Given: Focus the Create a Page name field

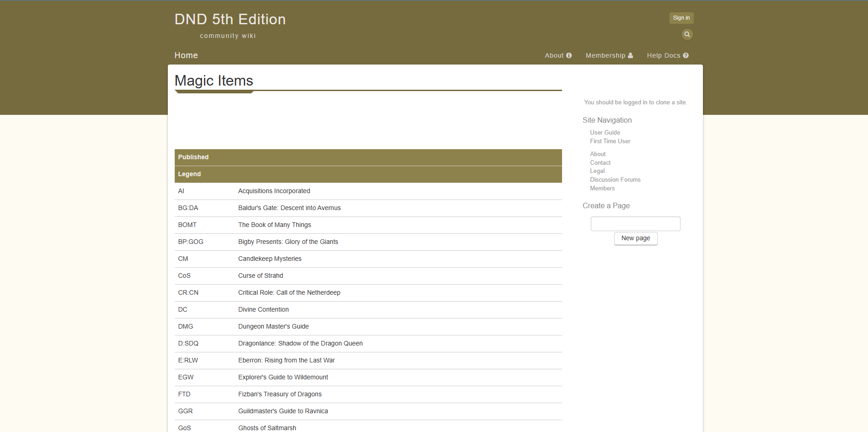Looking at the screenshot, I should [x=636, y=224].
